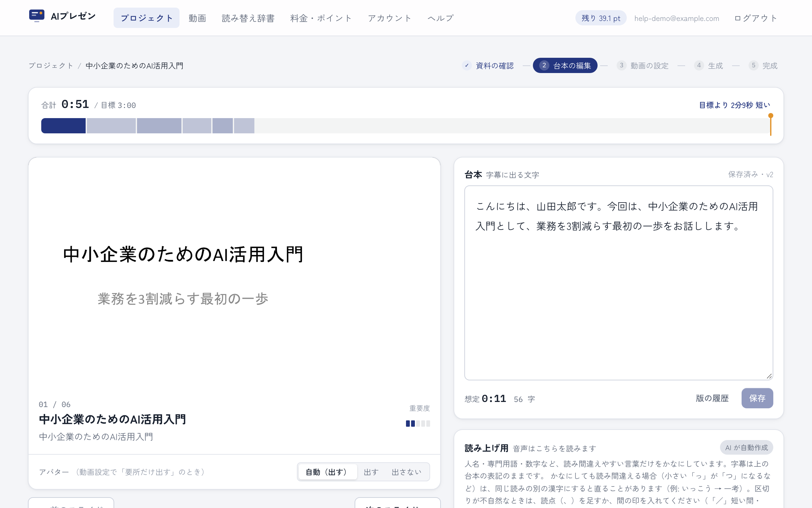This screenshot has width=812, height=508.
Task: Select avatar option 出さない
Action: coord(406,472)
